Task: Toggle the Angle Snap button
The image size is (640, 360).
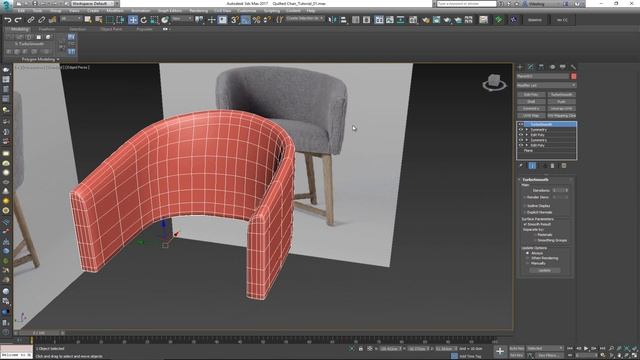Action: click(x=245, y=20)
